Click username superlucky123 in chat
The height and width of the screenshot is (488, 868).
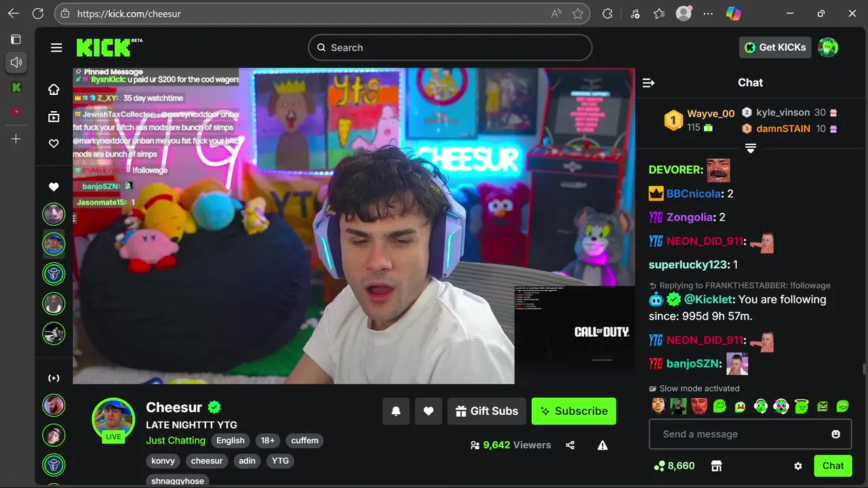pyautogui.click(x=688, y=265)
